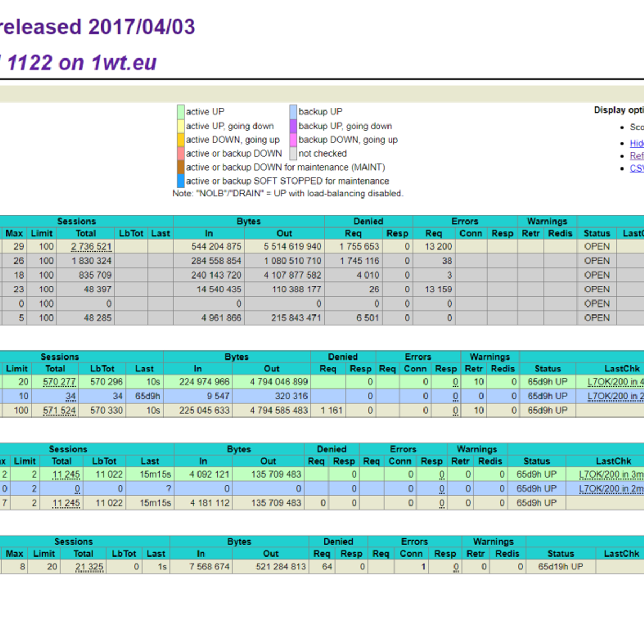Click the brown MAINT legend swatch

pos(180,167)
